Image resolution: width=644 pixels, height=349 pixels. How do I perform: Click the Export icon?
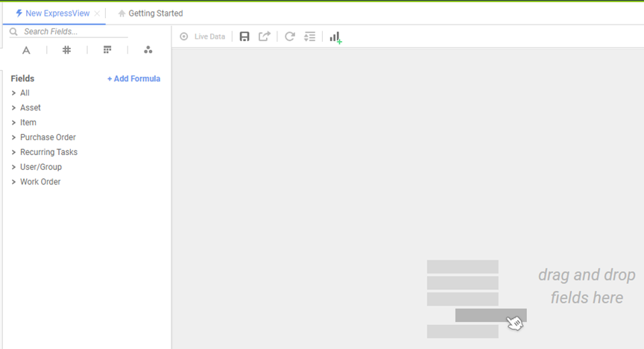[265, 37]
